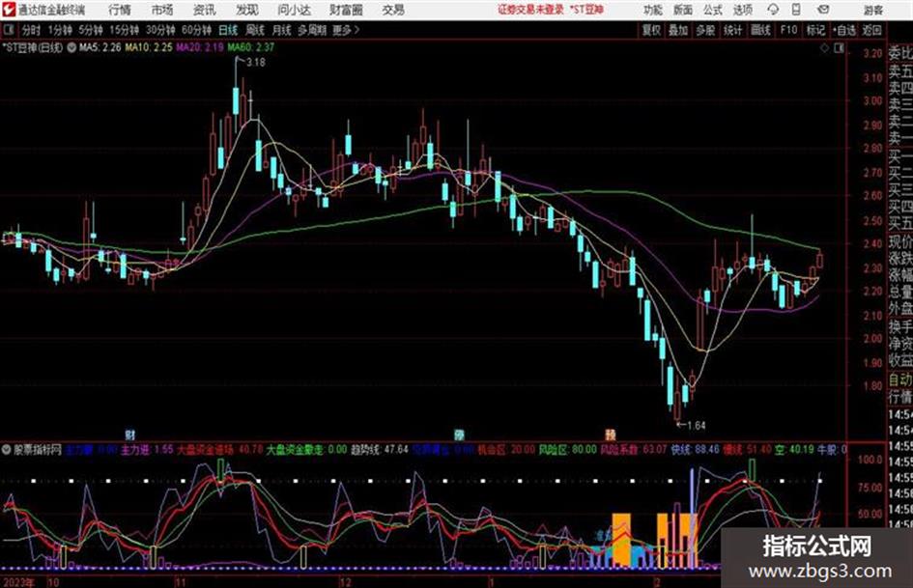Image resolution: width=913 pixels, height=588 pixels.
Task: Open the 功能 menu
Action: pos(653,10)
